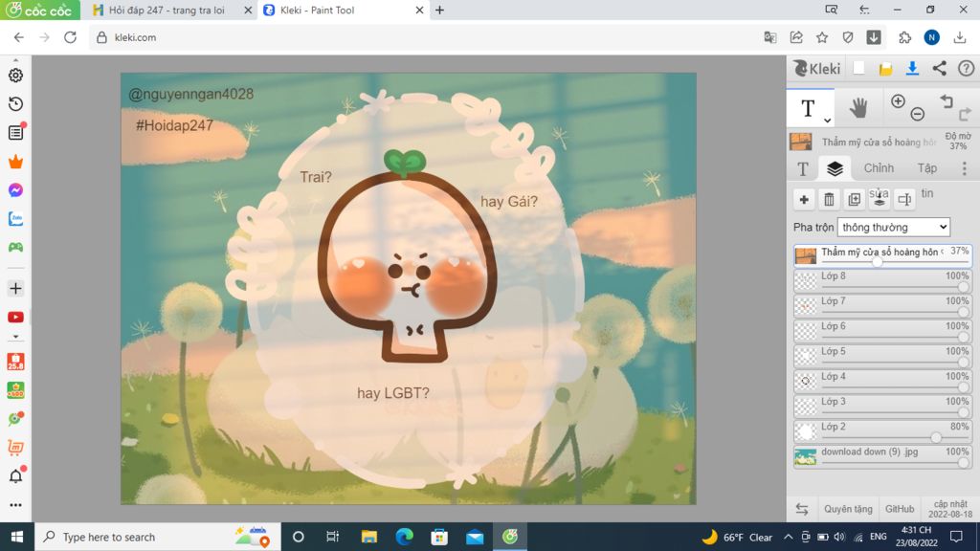This screenshot has height=551, width=980.
Task: Bookmark this page with star icon
Action: click(x=822, y=37)
